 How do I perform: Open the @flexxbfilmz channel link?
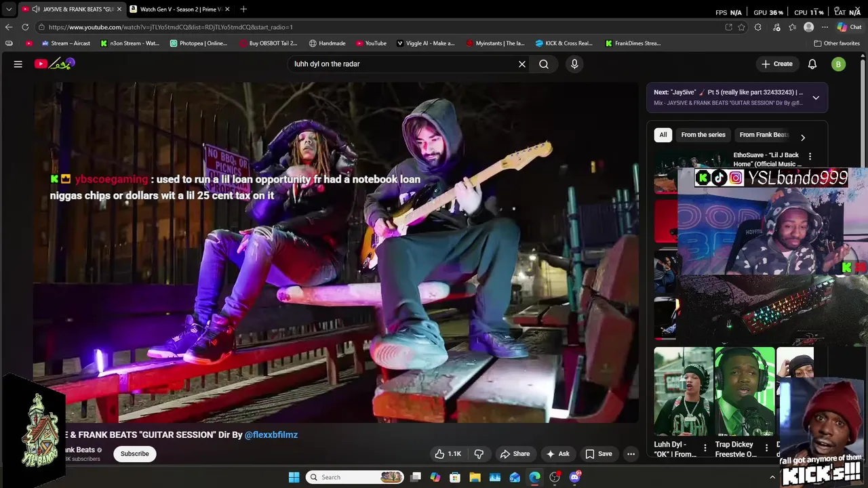271,434
